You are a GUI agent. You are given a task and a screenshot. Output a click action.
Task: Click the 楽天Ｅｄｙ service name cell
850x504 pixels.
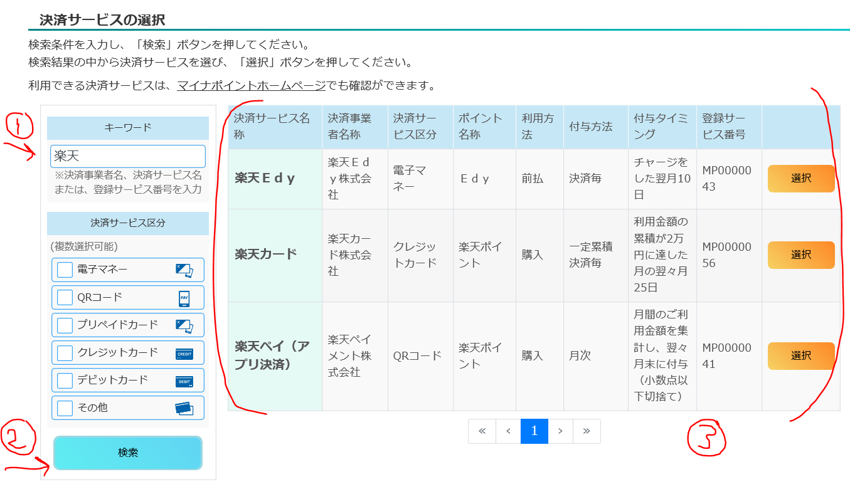tap(275, 179)
